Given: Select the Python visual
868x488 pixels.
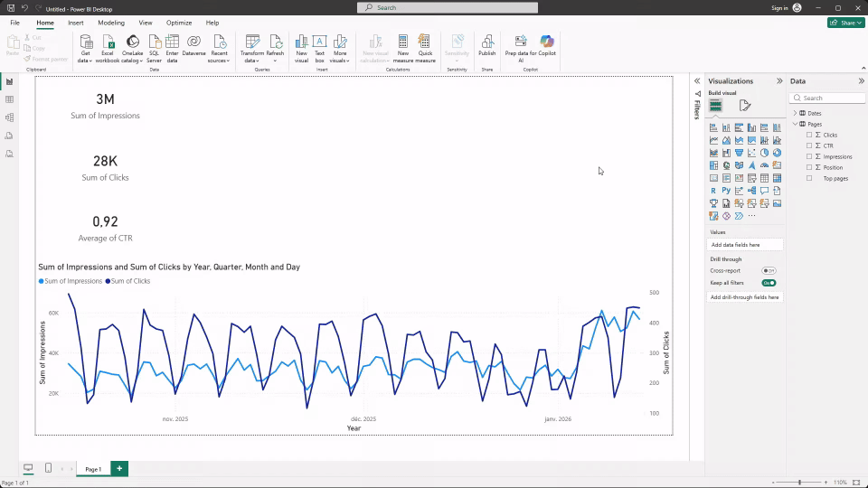Looking at the screenshot, I should [x=726, y=191].
